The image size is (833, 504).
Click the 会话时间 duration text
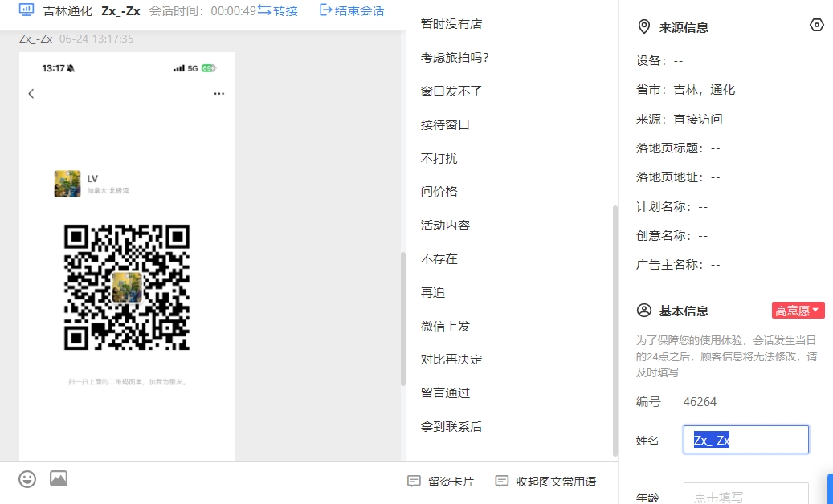pyautogui.click(x=202, y=10)
